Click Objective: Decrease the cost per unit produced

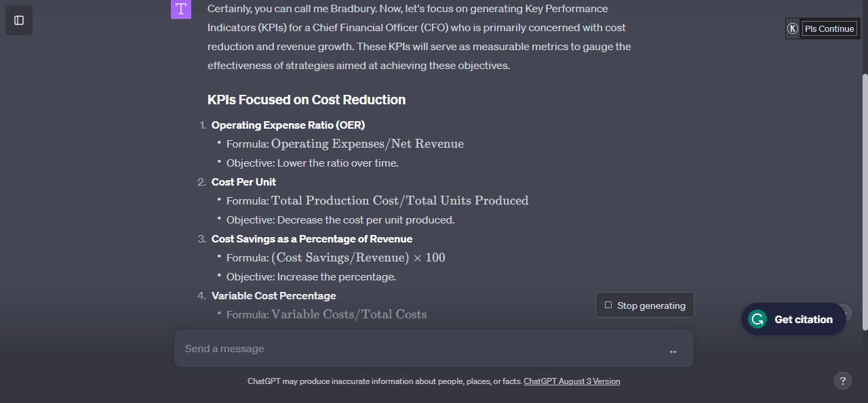point(340,219)
